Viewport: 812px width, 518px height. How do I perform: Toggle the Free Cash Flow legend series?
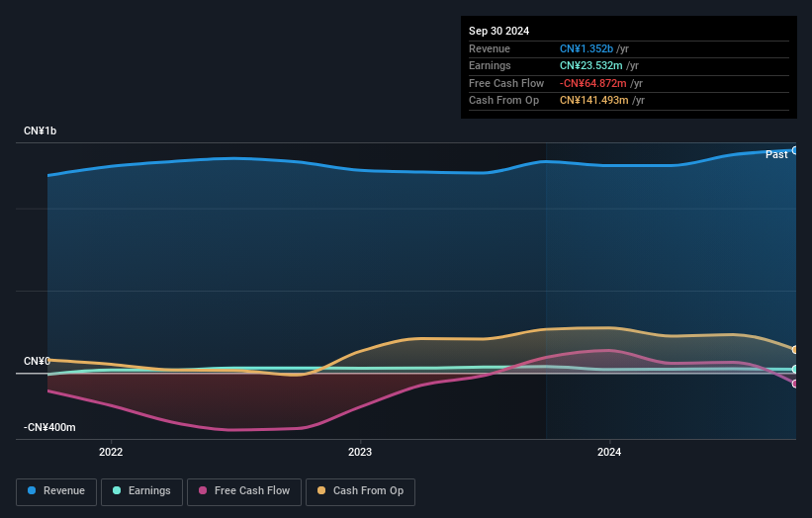[244, 491]
